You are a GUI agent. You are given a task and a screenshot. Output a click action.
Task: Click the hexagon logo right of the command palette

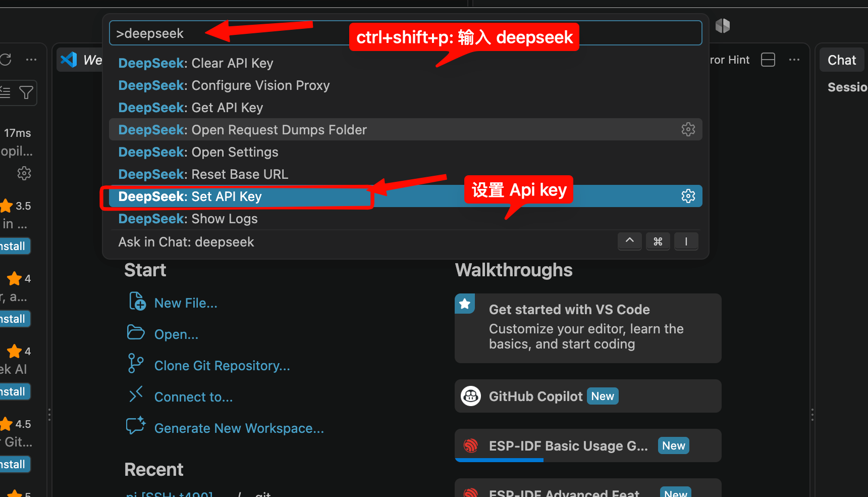pyautogui.click(x=723, y=26)
